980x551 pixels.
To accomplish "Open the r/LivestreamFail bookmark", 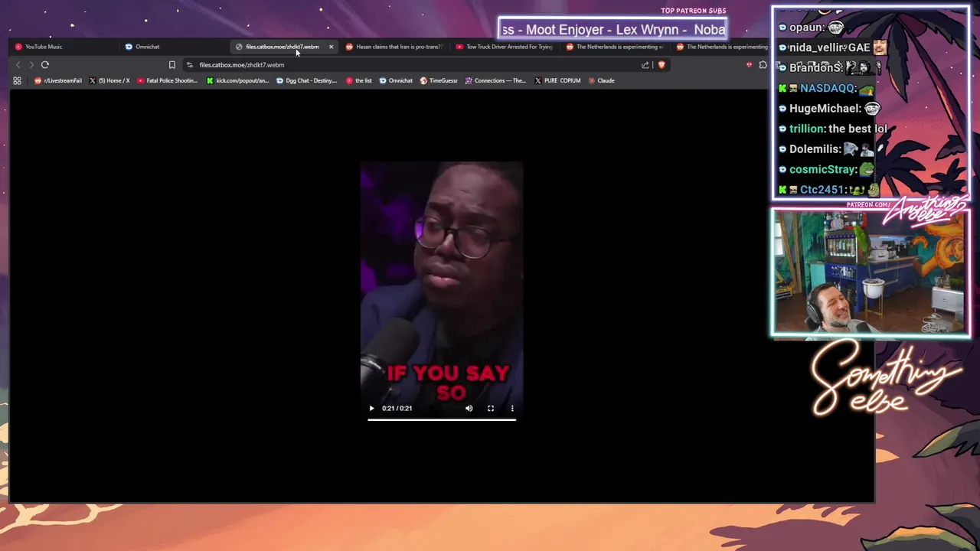I will point(58,80).
